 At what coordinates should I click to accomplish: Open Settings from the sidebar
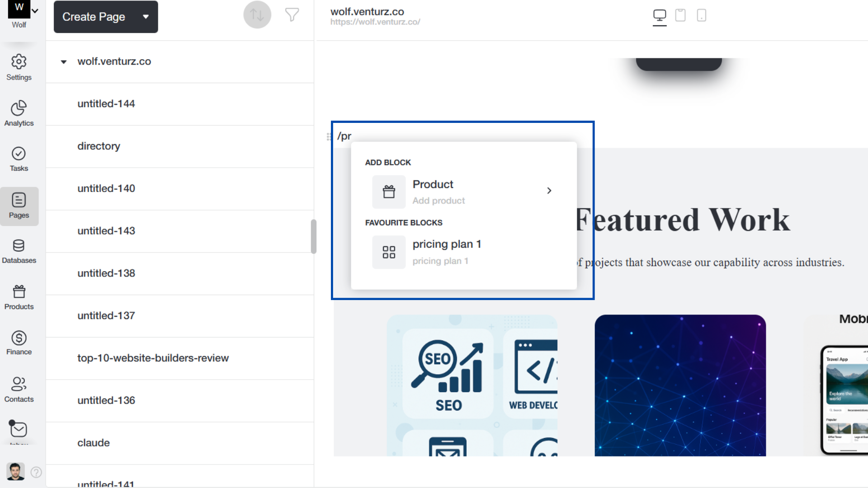click(19, 67)
